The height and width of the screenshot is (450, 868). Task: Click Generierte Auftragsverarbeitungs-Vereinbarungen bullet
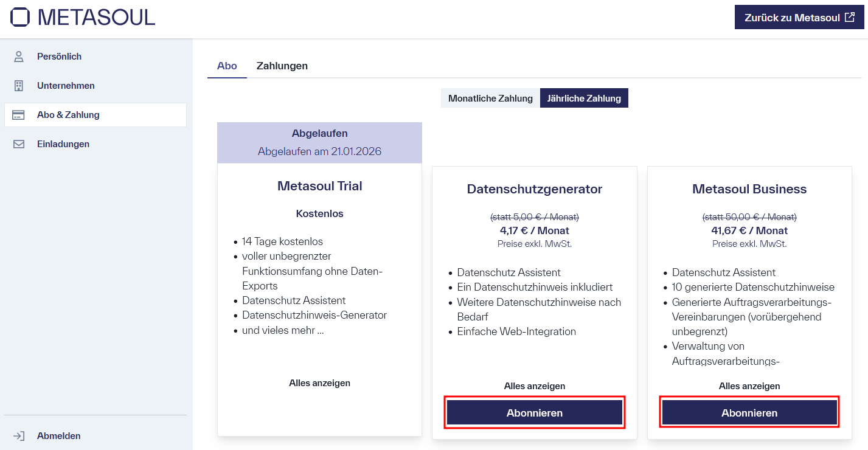(x=752, y=317)
